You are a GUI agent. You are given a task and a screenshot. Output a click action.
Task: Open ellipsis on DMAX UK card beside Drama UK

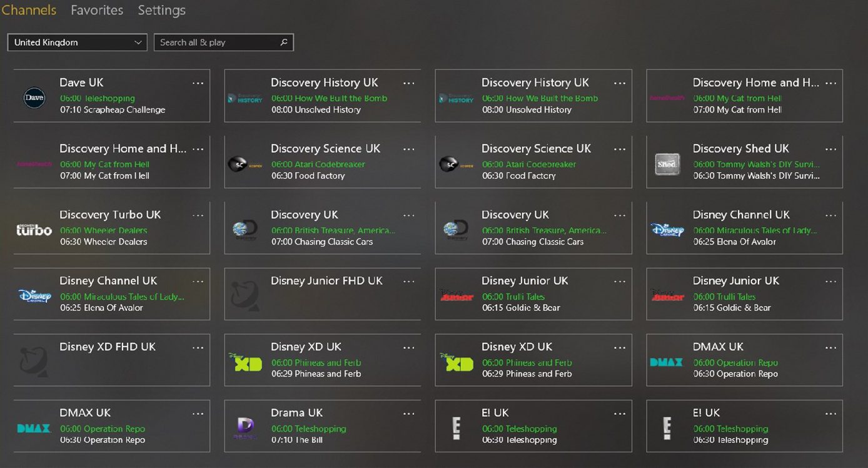(198, 414)
